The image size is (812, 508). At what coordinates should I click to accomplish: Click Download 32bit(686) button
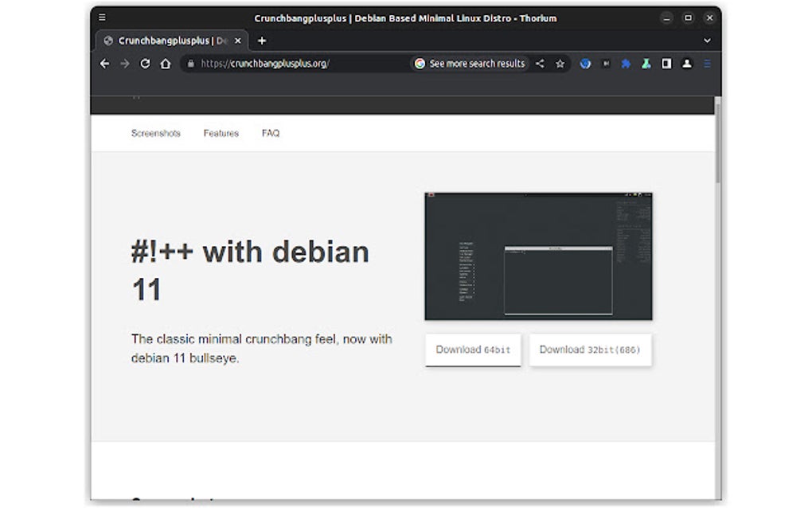(590, 350)
